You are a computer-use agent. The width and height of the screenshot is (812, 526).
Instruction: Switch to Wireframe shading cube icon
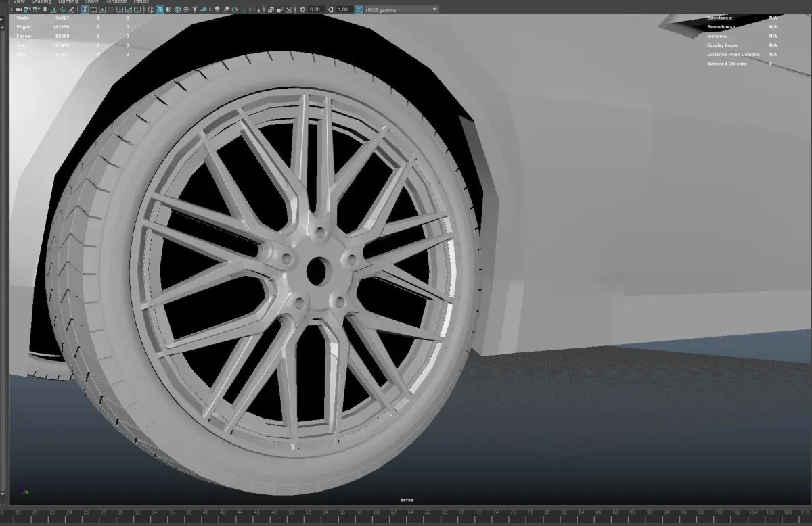[151, 9]
